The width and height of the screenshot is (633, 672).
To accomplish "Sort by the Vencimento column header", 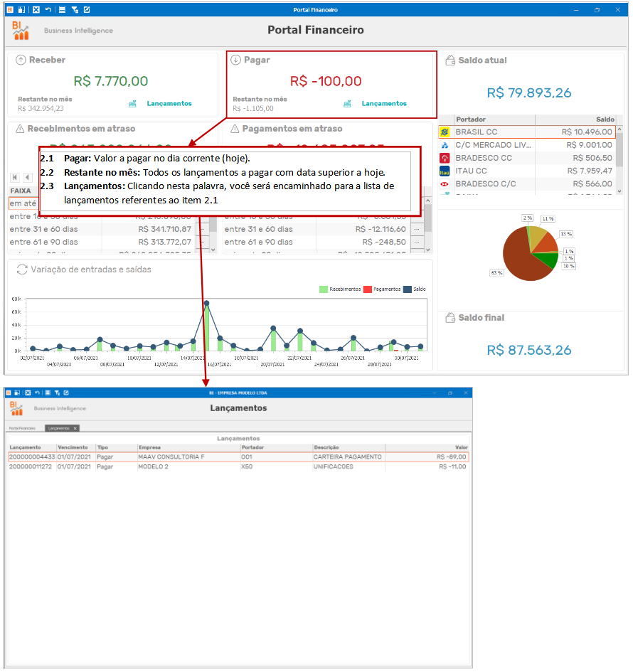I will click(73, 447).
